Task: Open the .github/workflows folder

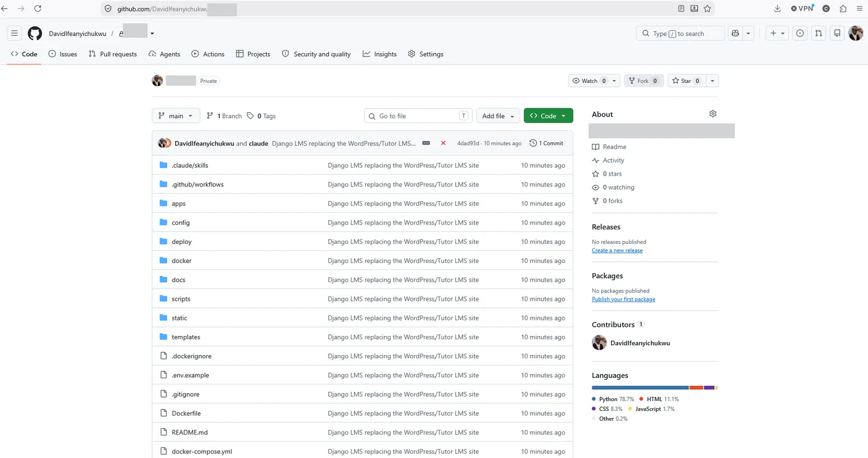Action: pos(197,184)
